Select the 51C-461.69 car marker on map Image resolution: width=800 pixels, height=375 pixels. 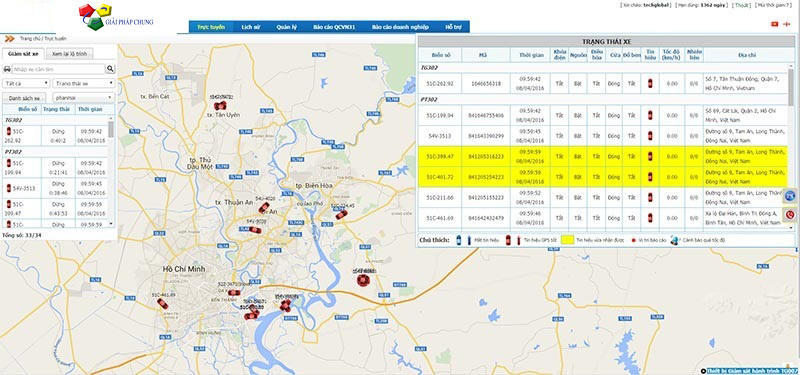(163, 304)
